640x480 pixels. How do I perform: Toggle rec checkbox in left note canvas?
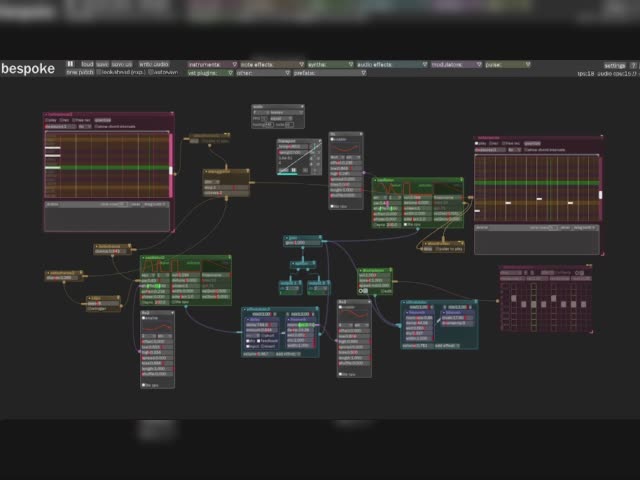tap(61, 120)
